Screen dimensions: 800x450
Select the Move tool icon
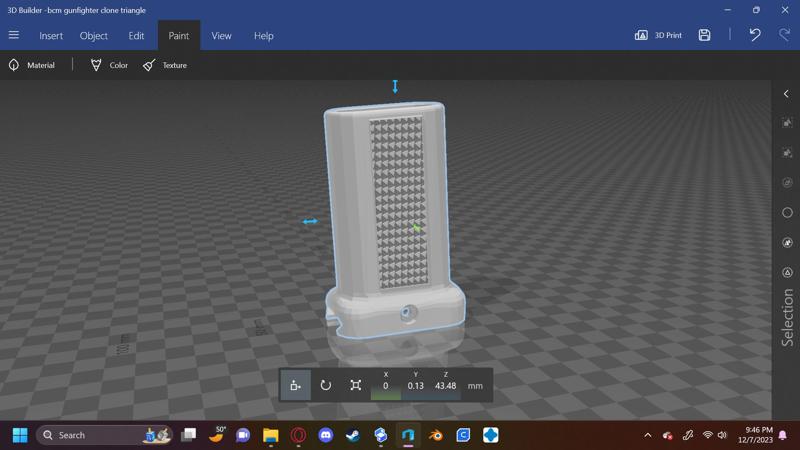coord(295,385)
